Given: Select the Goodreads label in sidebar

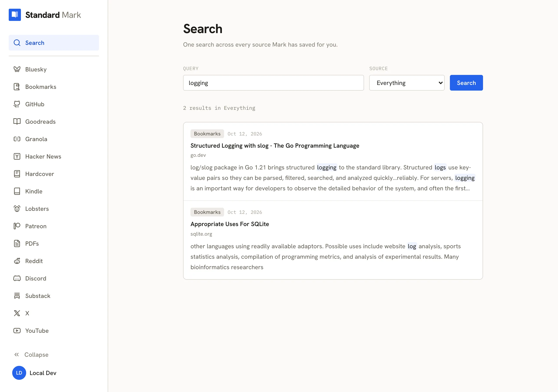Looking at the screenshot, I should click(x=40, y=122).
